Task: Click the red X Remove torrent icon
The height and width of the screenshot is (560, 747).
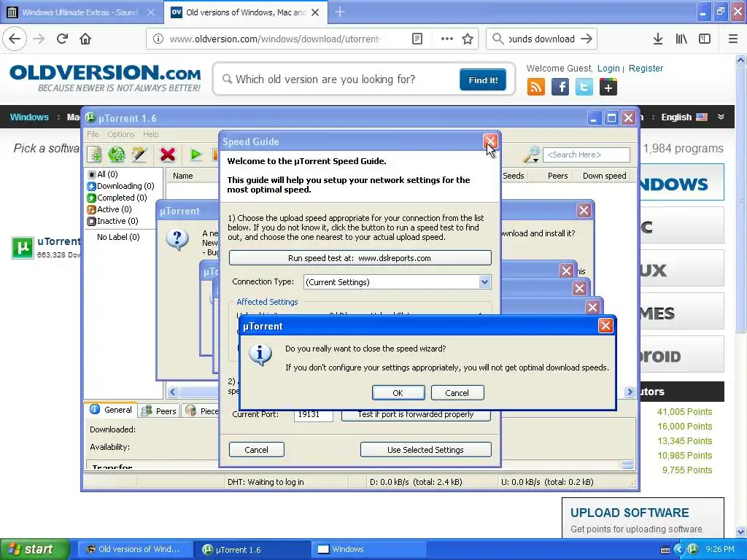Action: 168,155
